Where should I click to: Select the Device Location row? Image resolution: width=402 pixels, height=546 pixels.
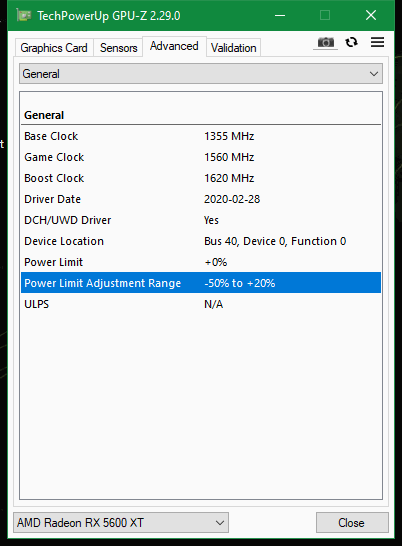201,241
